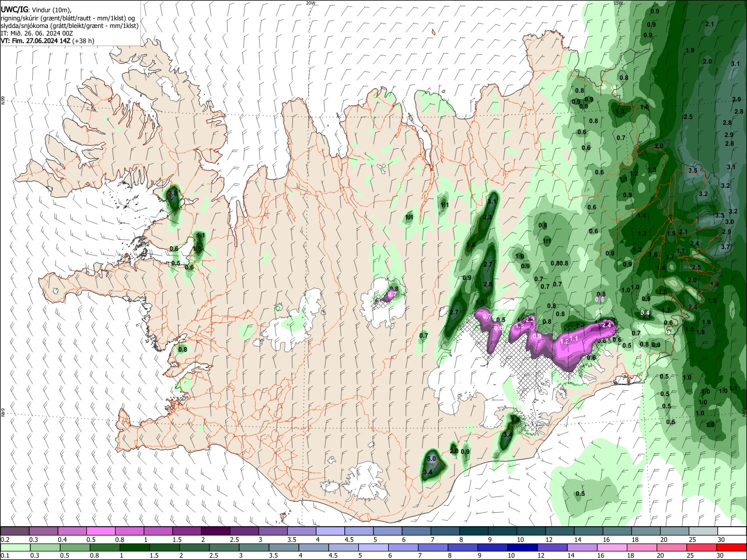Screen dimensions: 747x560
Task: Click the pale green rain swatch labeled 0.1
Action: pos(15,547)
